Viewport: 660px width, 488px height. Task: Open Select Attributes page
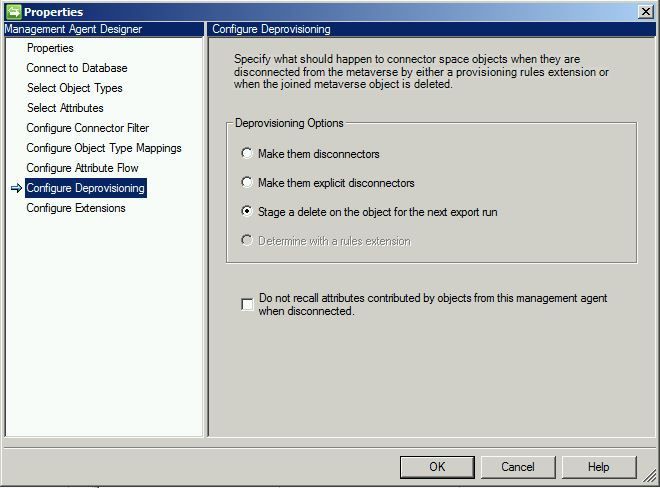click(x=65, y=108)
